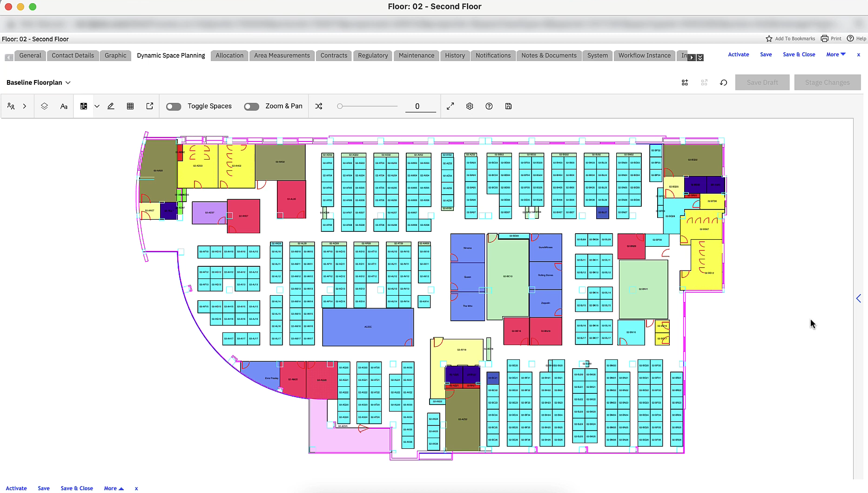Expand the dropdown chevron beside the legend icon
The height and width of the screenshot is (493, 868).
(97, 106)
